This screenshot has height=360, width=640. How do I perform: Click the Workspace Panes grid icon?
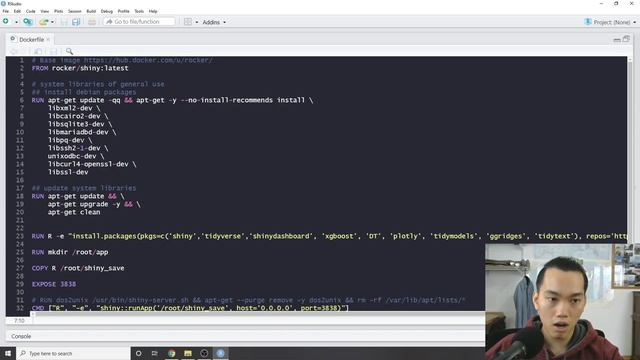188,22
